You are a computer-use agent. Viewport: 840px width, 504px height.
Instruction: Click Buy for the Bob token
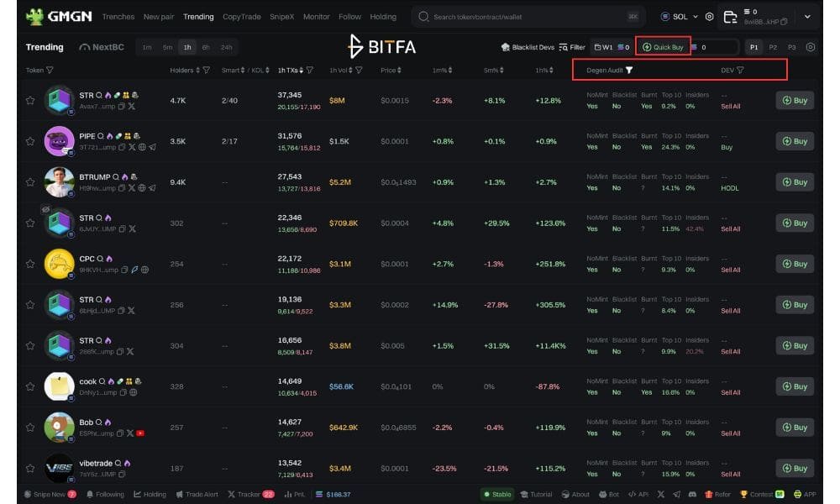795,428
